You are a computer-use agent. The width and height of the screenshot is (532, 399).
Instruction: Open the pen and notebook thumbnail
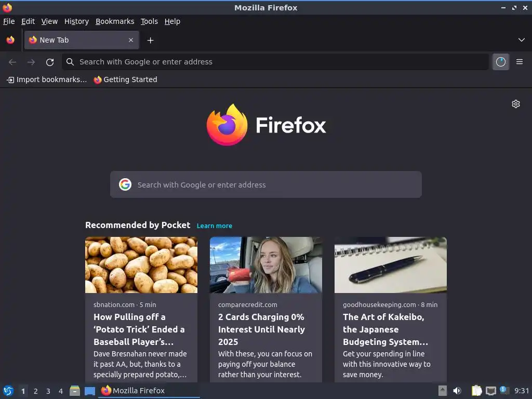(x=391, y=264)
